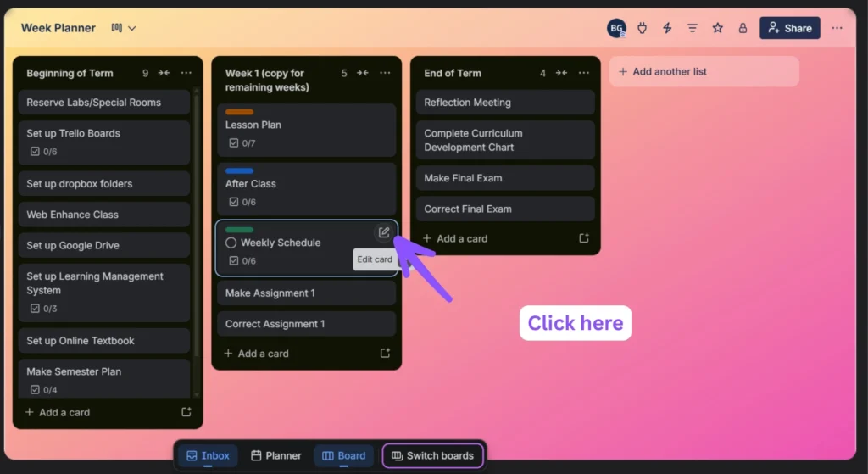
Task: Open the Automation lightning bolt icon
Action: [667, 28]
